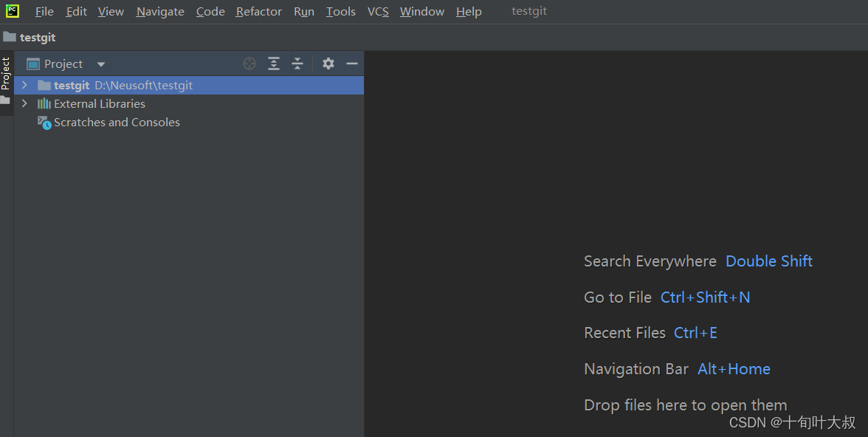Open the Run menu
868x437 pixels.
[x=304, y=12]
